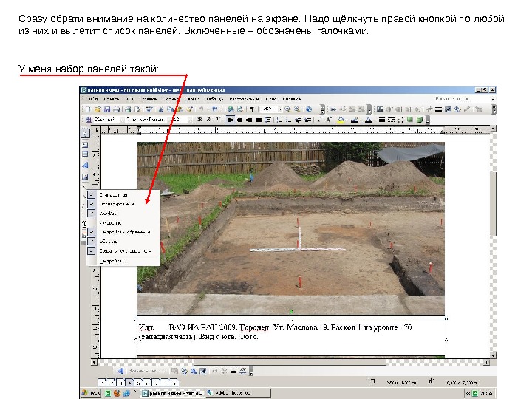Redo the last undone action
Image resolution: width=532 pixels, height=399 pixels.
215,109
